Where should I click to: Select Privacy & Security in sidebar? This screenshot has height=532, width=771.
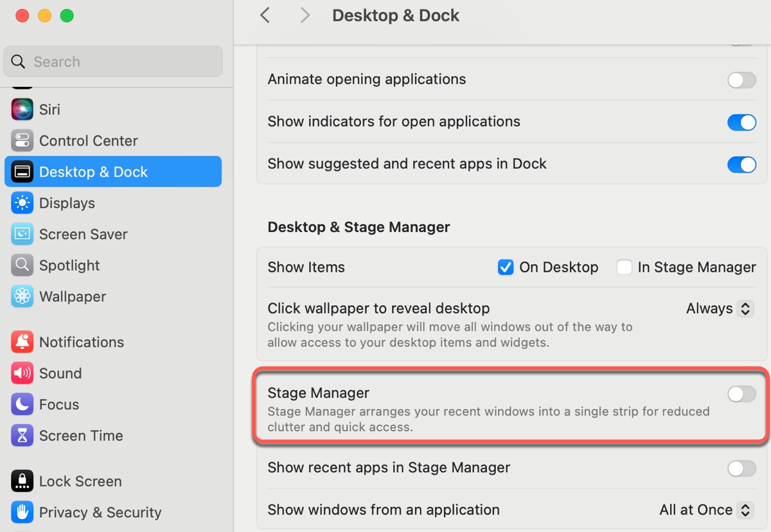pyautogui.click(x=100, y=513)
